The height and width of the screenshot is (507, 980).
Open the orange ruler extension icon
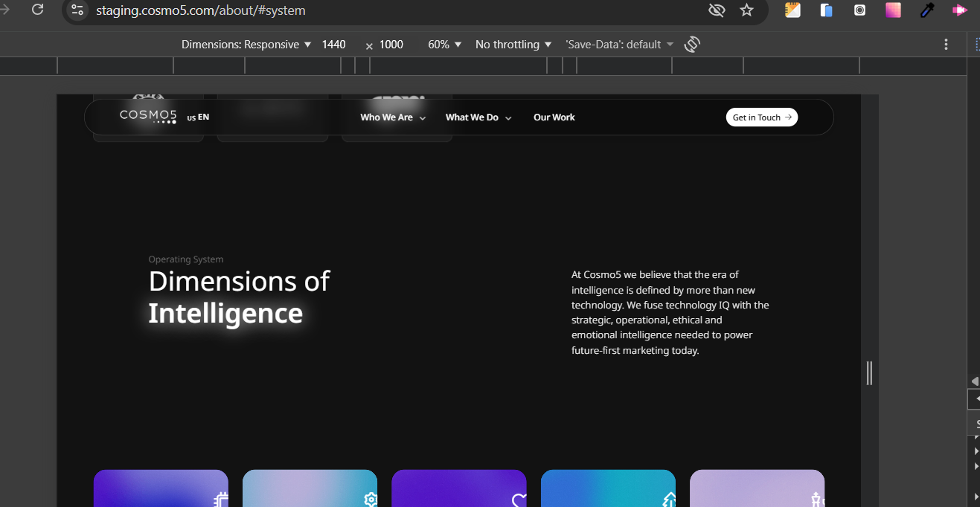click(x=793, y=10)
